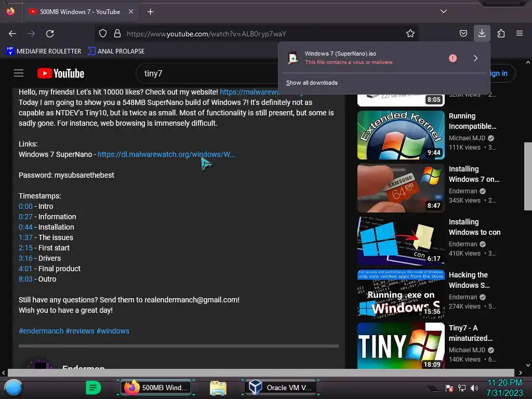Image resolution: width=532 pixels, height=399 pixels.
Task: Open the #endermanch hashtag
Action: pyautogui.click(x=41, y=331)
